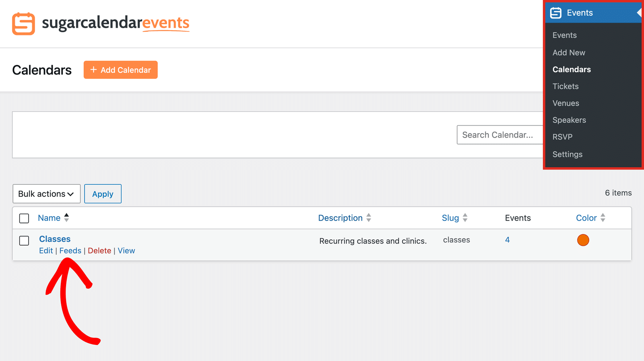Sort the table by Name column
This screenshot has width=644, height=361.
tap(49, 218)
